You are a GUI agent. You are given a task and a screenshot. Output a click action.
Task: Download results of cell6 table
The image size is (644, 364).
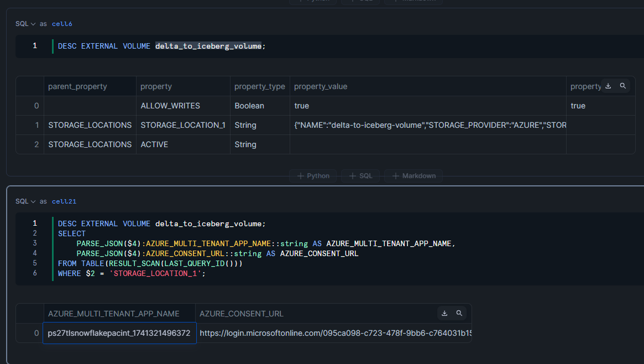(608, 86)
